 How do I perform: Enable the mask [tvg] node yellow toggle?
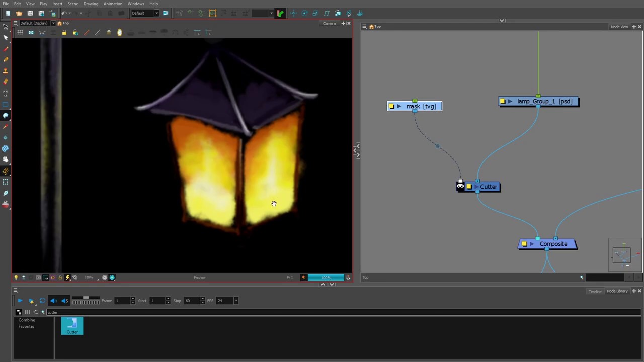pyautogui.click(x=391, y=106)
